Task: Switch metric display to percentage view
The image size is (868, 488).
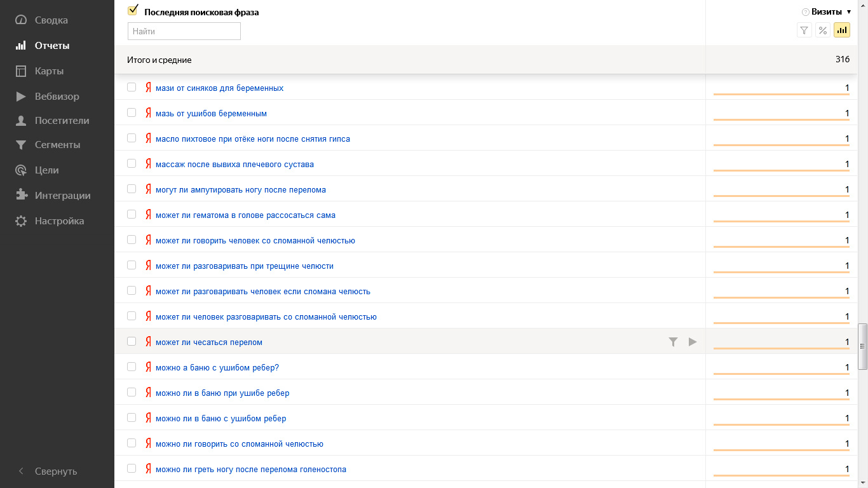Action: 823,30
